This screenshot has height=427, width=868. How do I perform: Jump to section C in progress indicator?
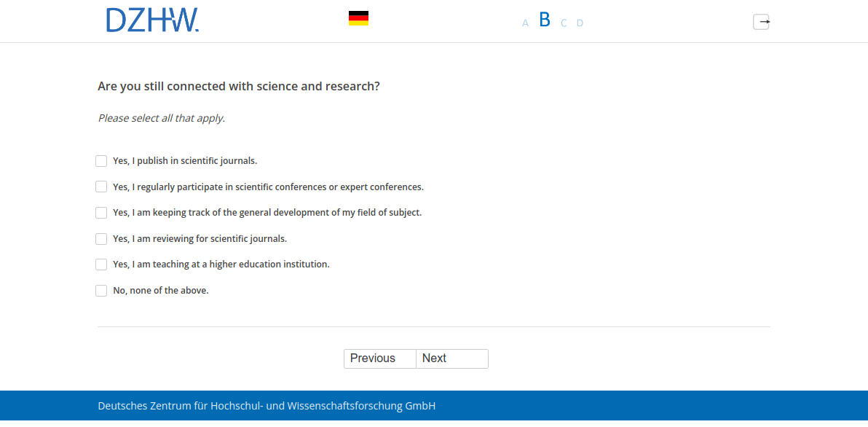[x=564, y=23]
